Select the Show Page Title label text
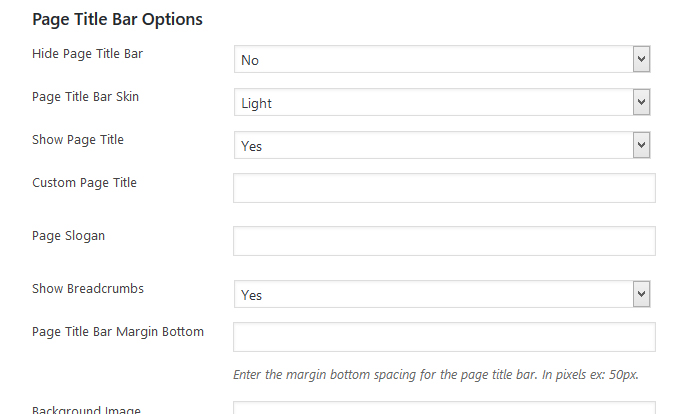 78,140
